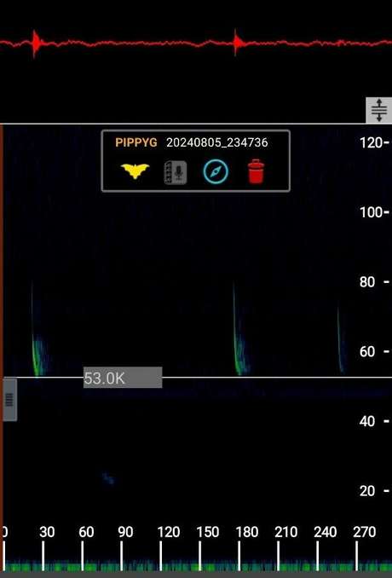Screen dimensions: 392x578
Task: Tap the yellow bat species icon
Action: click(135, 171)
